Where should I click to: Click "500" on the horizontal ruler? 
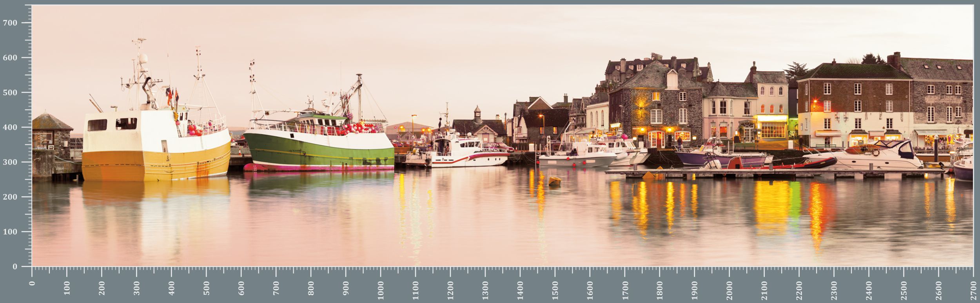coord(207,288)
